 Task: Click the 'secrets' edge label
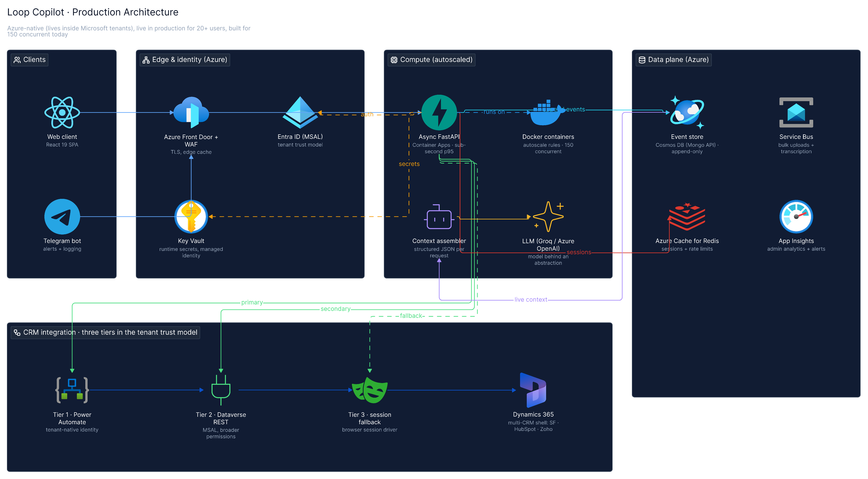409,164
